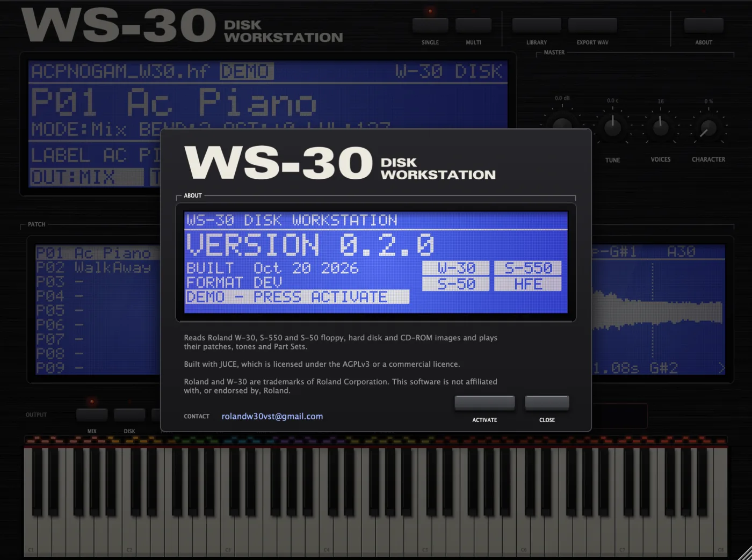Click the 'A30' label in waveform display

pyautogui.click(x=681, y=252)
